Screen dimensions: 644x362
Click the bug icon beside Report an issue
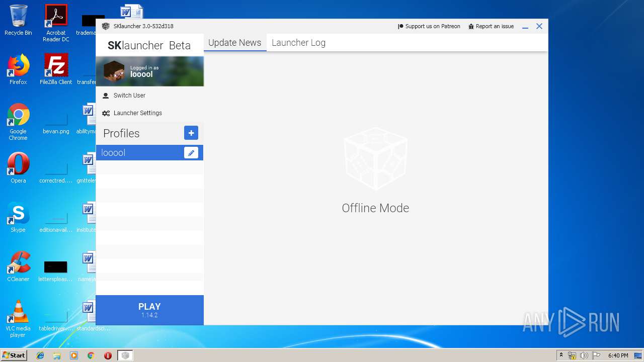tap(471, 26)
